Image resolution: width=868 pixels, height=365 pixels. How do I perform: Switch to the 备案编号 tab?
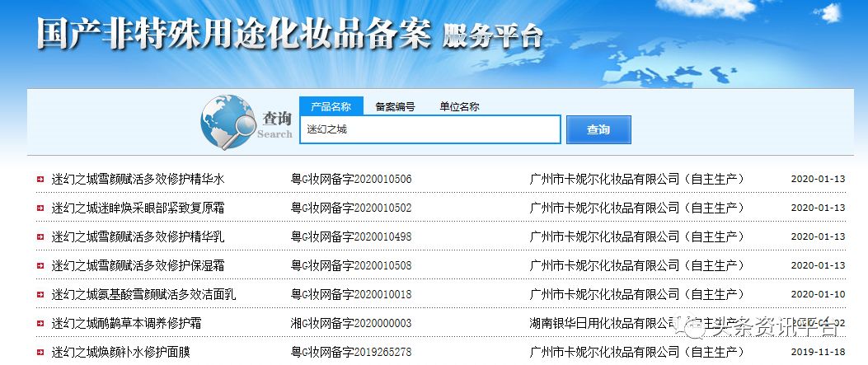click(x=395, y=107)
